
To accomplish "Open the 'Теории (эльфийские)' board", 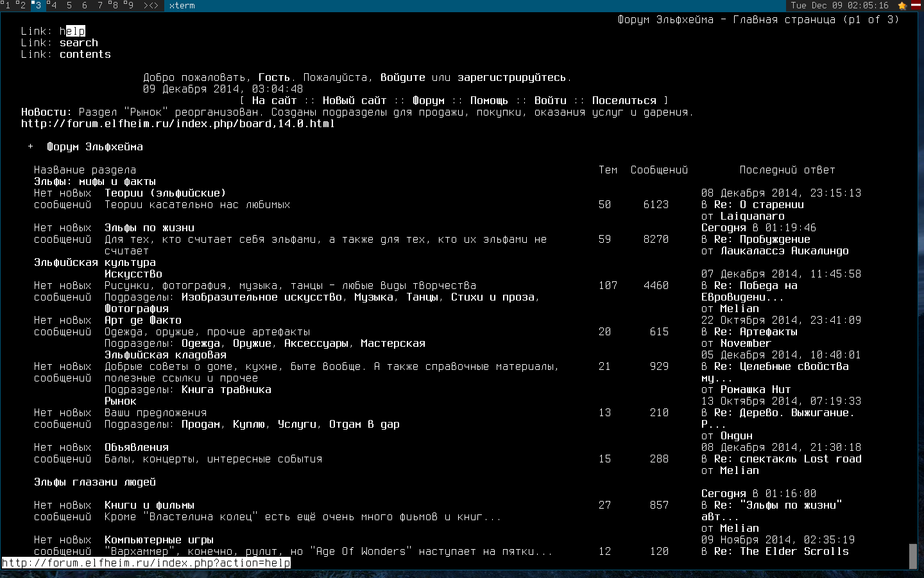I will click(x=166, y=193).
